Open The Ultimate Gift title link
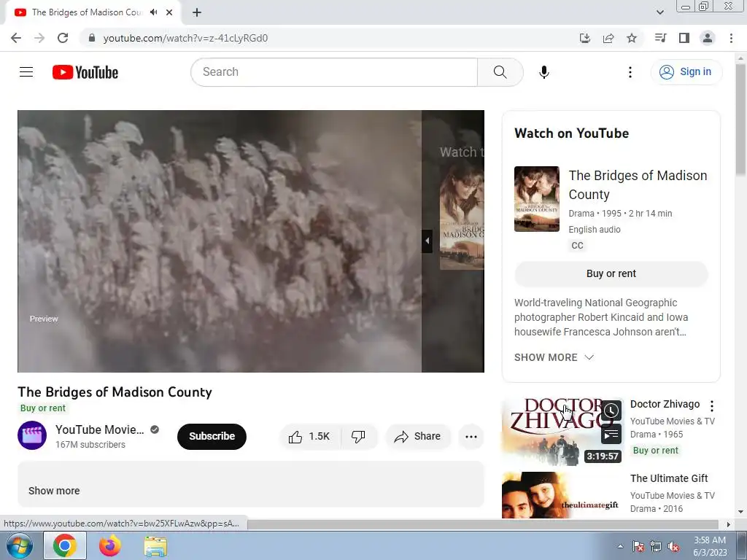747x560 pixels. [x=669, y=478]
